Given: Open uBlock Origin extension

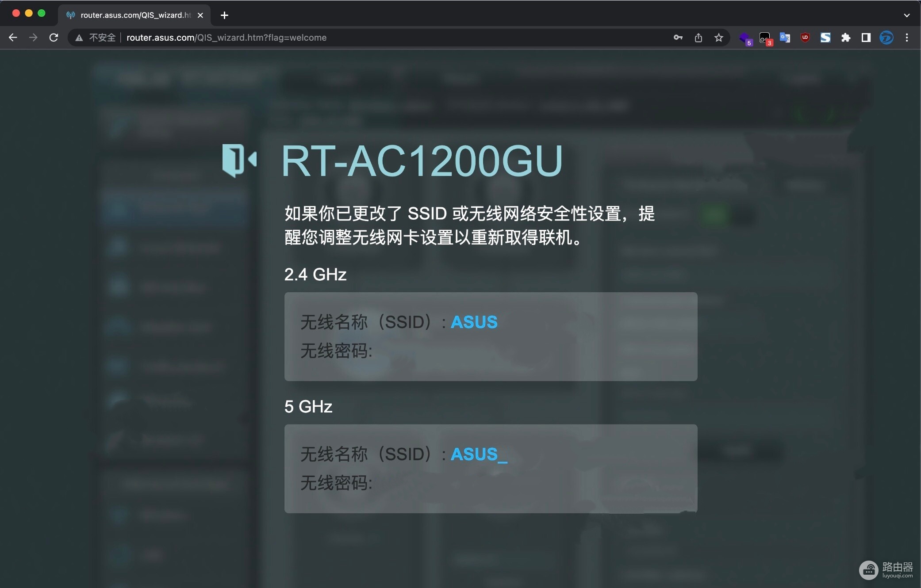Looking at the screenshot, I should pos(805,38).
